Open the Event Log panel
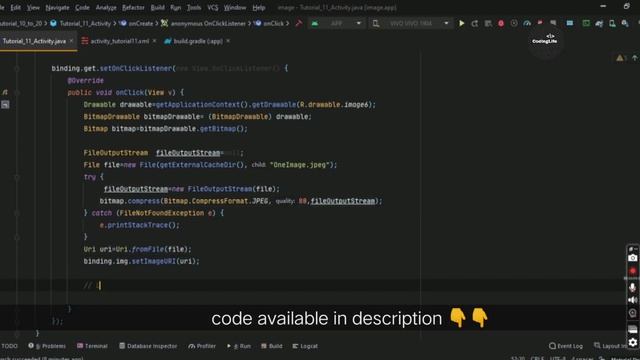This screenshot has height=360, width=640. (566, 346)
